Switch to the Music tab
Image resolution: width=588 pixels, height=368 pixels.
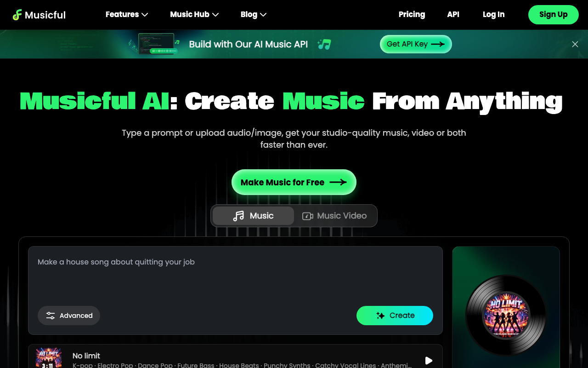[x=253, y=216]
